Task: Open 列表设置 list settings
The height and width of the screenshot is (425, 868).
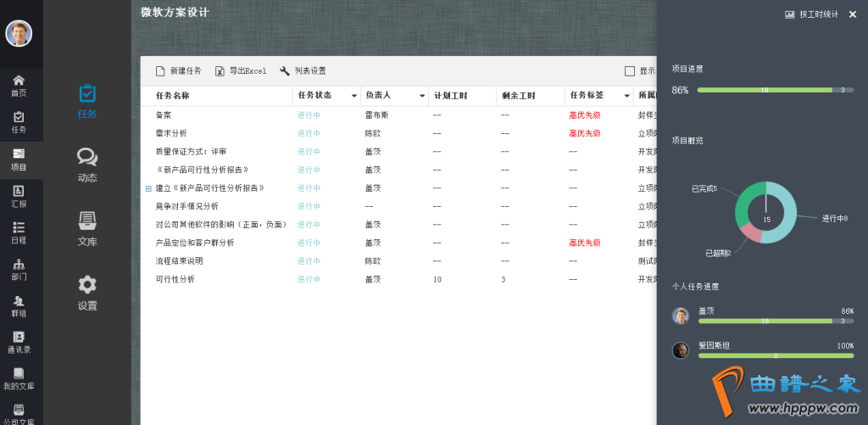Action: tap(303, 71)
